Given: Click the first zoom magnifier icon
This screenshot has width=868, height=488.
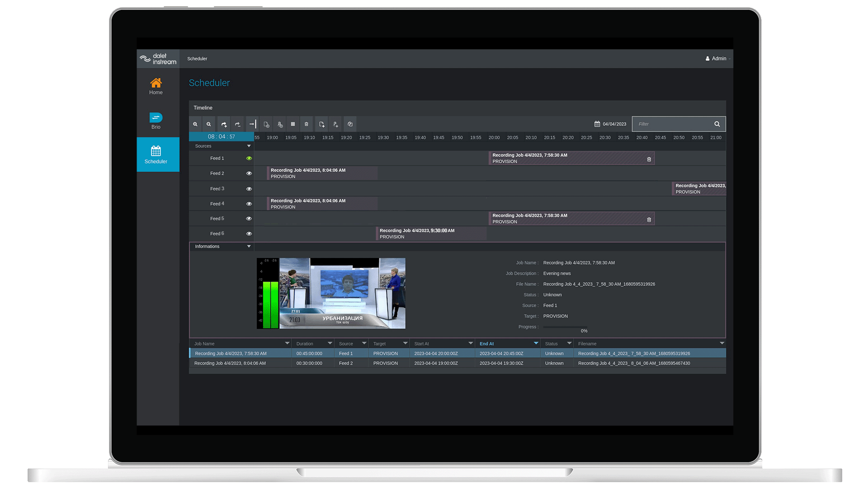Looking at the screenshot, I should point(195,124).
